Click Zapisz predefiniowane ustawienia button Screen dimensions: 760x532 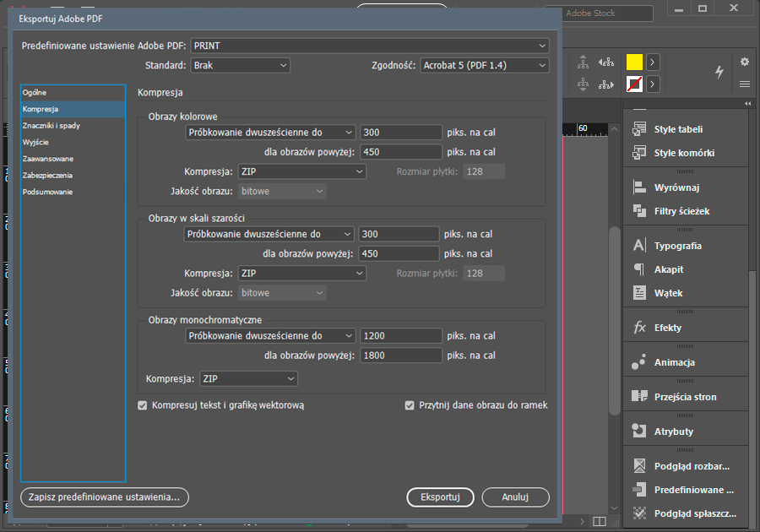[104, 497]
